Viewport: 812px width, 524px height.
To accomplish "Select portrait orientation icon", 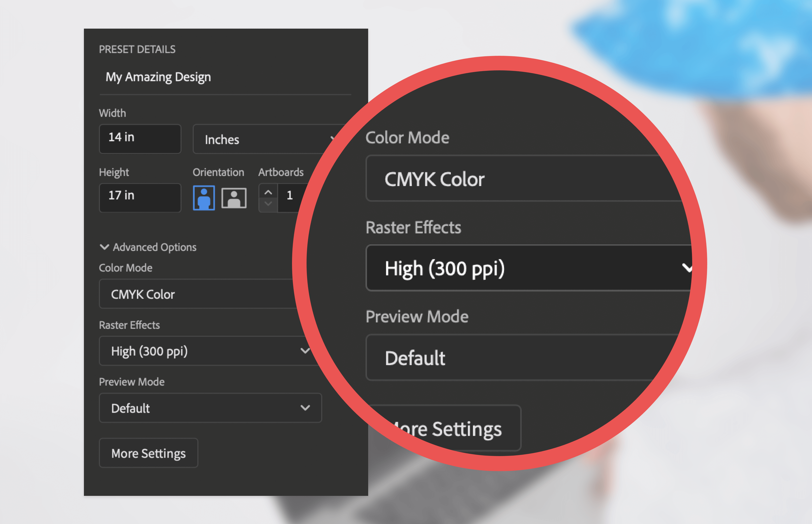I will coord(204,198).
